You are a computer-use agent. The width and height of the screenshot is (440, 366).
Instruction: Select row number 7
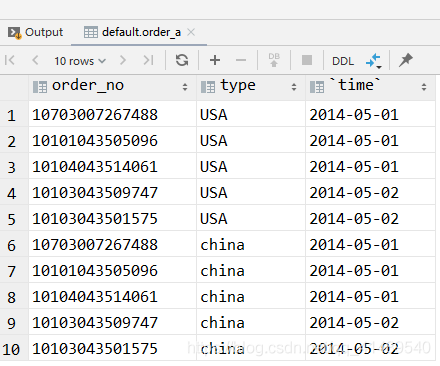click(14, 270)
